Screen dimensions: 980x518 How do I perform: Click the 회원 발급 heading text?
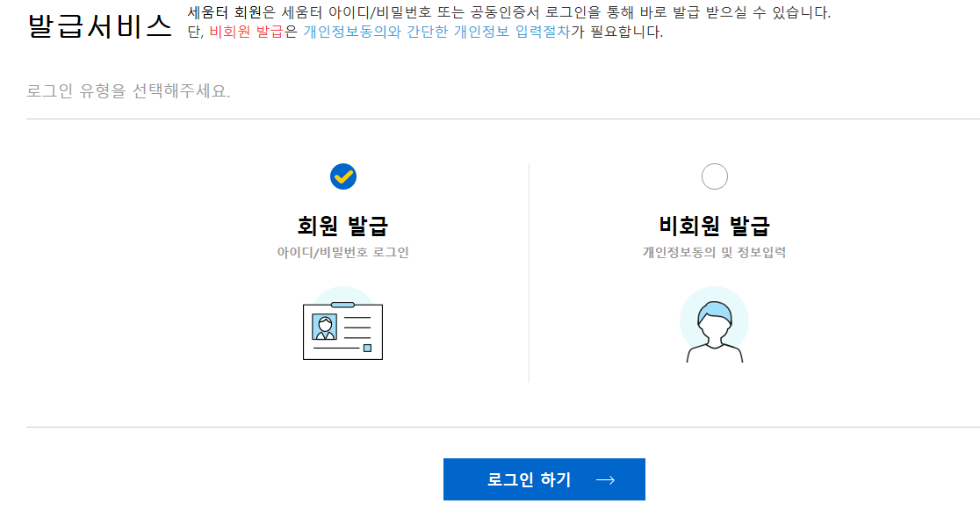(342, 227)
